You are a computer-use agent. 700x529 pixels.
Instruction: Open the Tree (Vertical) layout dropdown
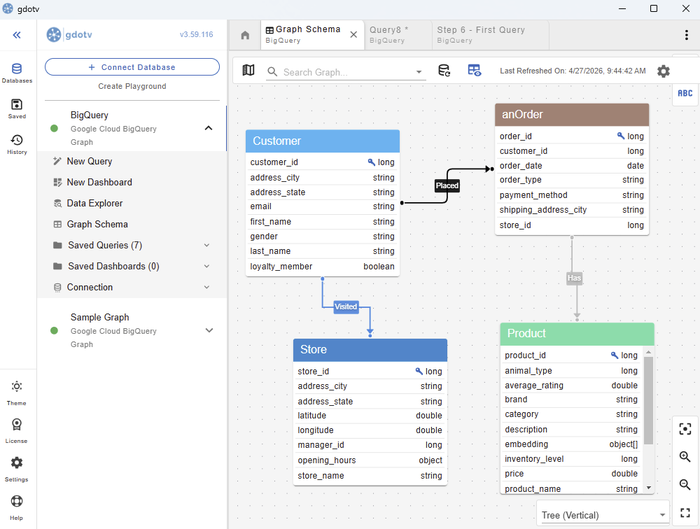coord(603,515)
